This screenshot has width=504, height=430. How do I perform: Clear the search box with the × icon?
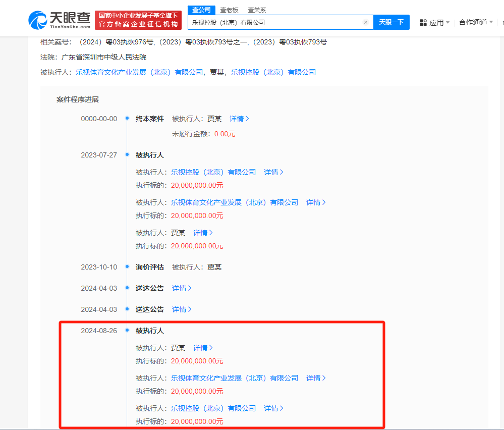(366, 22)
